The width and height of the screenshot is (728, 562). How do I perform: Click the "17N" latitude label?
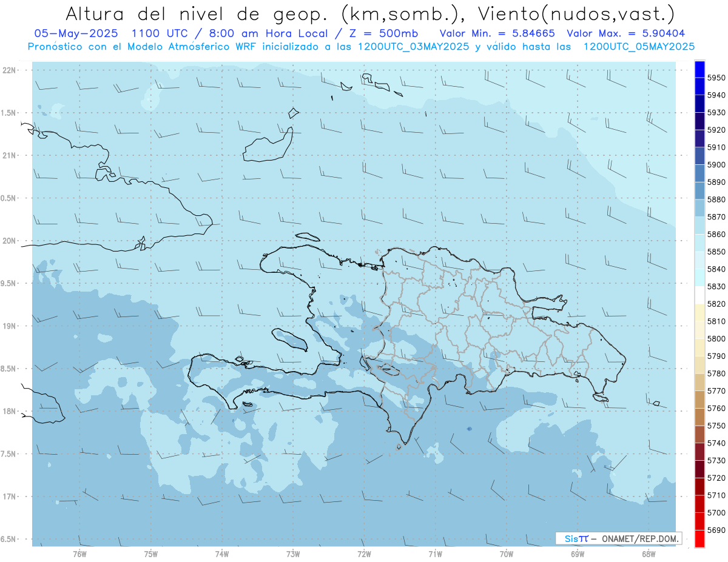[9, 497]
